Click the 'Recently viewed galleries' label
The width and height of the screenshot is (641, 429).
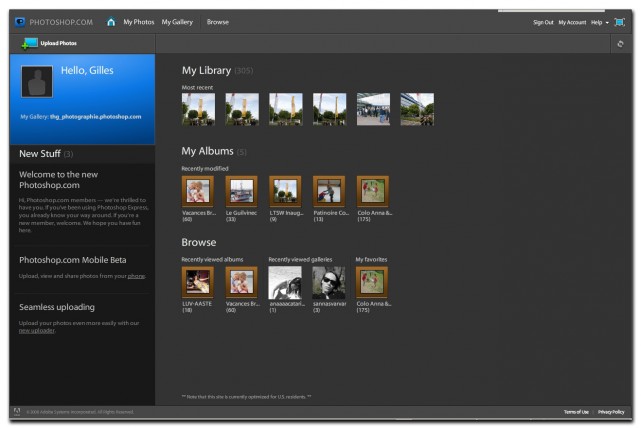tap(300, 259)
